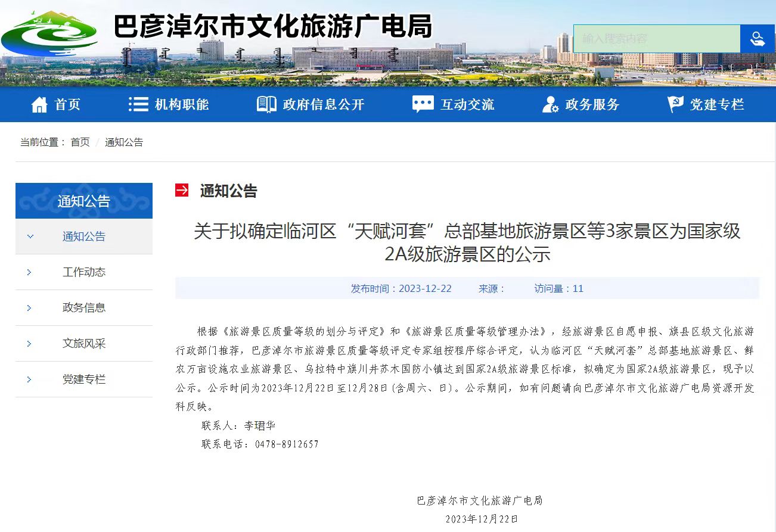Open 政府信息公开 navigation menu
The image size is (776, 532).
pyautogui.click(x=323, y=105)
